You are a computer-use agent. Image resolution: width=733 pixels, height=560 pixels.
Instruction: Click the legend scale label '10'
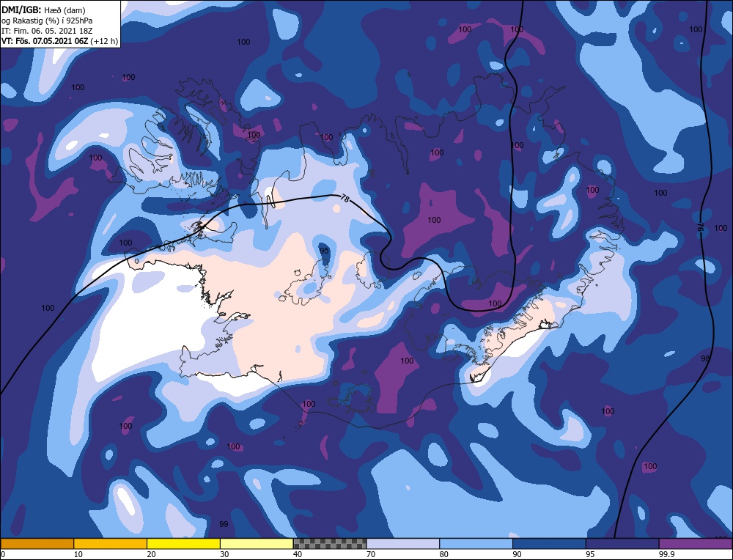click(x=78, y=554)
